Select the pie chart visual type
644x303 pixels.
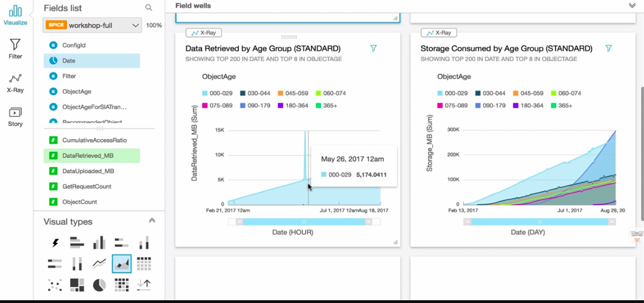[99, 285]
